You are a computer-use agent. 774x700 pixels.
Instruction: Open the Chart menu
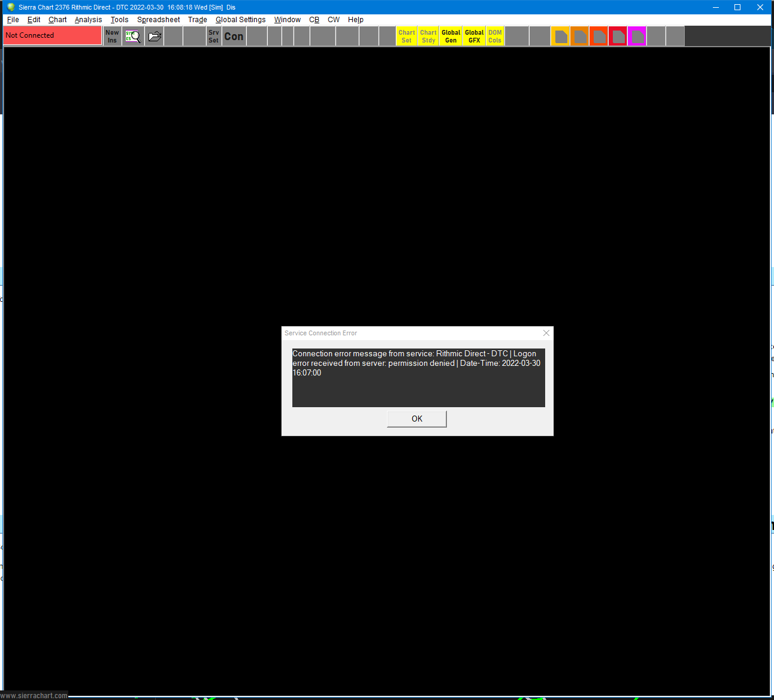pos(58,20)
